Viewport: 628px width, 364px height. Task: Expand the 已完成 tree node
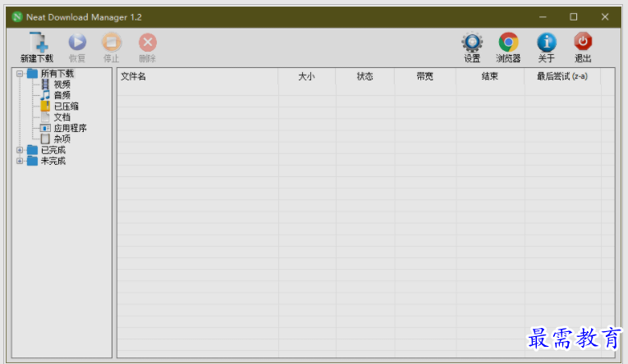click(x=19, y=150)
